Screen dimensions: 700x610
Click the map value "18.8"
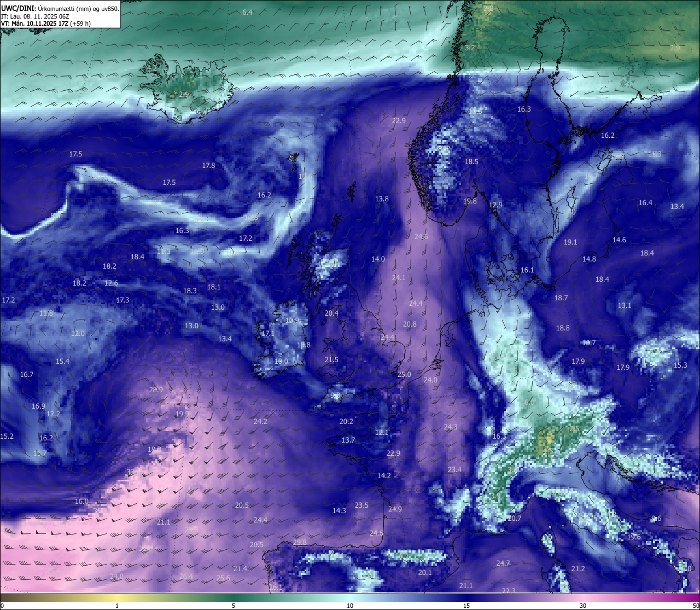point(563,328)
